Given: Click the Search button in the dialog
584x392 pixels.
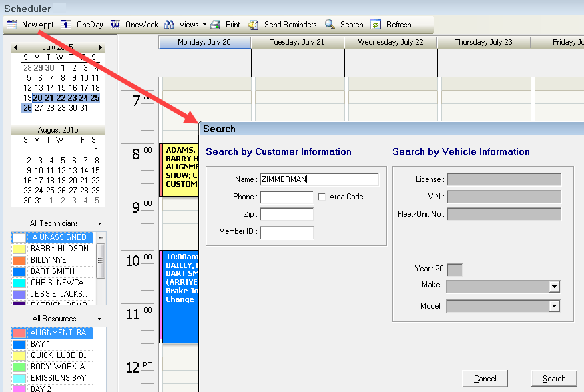Looking at the screenshot, I should [x=553, y=378].
